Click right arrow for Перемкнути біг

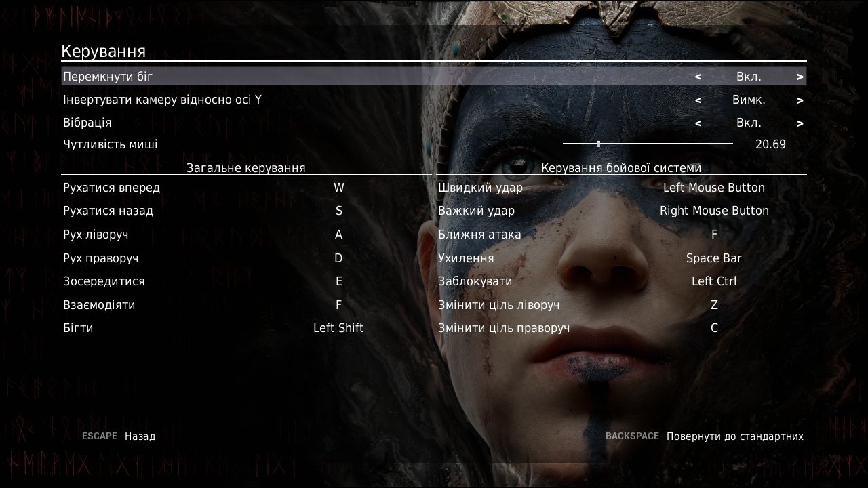(x=800, y=77)
